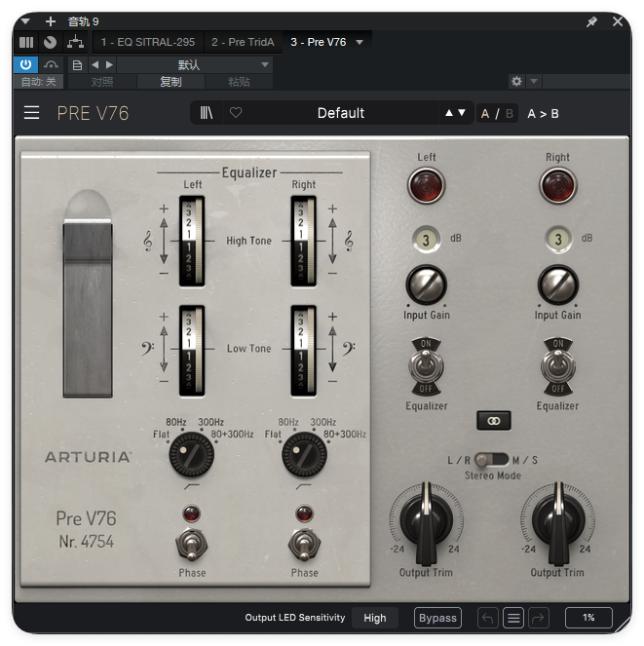Toggle the Right Equalizer ON/OFF switch
644x646 pixels.
click(558, 366)
